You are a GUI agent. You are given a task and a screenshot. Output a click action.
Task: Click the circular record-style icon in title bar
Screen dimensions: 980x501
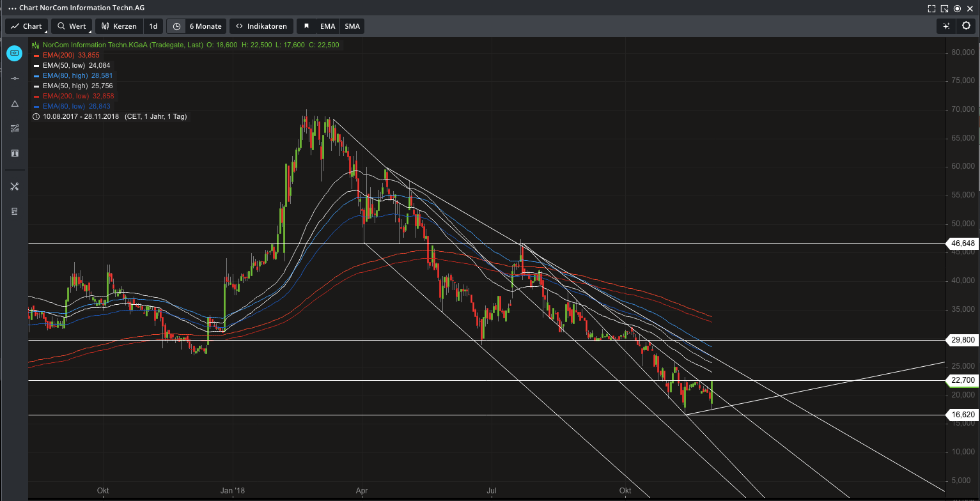point(957,8)
